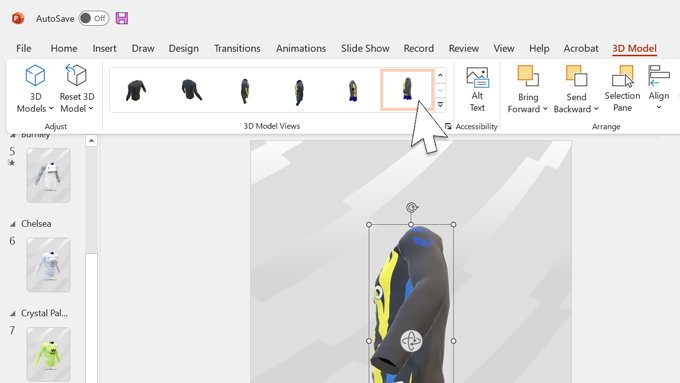
Task: Choose the first front-angled 3D model view
Action: tap(136, 90)
